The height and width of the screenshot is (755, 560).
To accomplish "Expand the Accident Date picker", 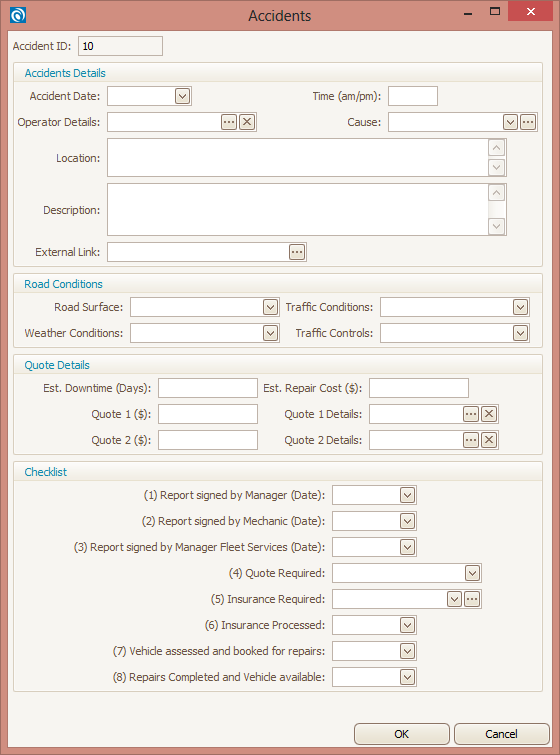I will (182, 96).
